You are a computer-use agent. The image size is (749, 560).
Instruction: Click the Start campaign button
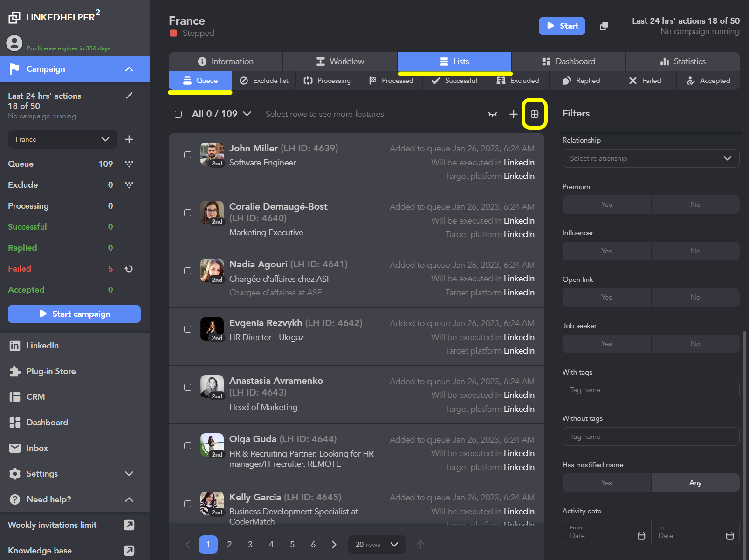click(74, 314)
